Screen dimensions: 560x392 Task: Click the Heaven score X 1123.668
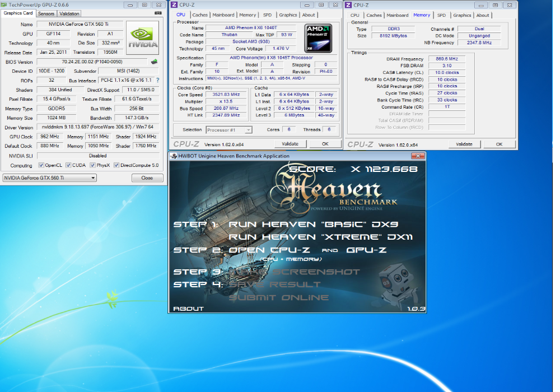(x=384, y=169)
